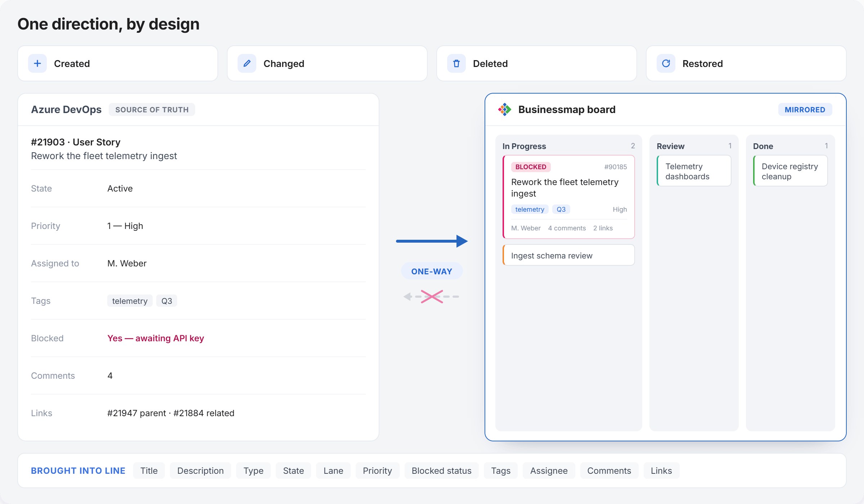Click the 'M. Weber' assigned-to value
This screenshot has height=504, width=864.
click(x=127, y=264)
